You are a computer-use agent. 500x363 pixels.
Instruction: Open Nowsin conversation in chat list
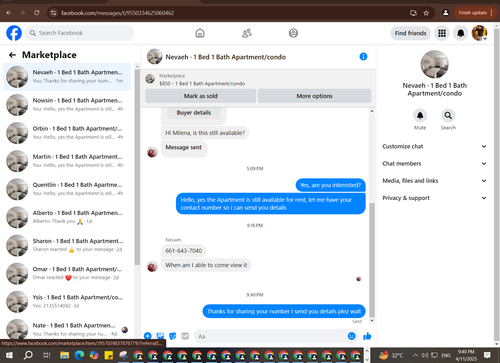(67, 105)
